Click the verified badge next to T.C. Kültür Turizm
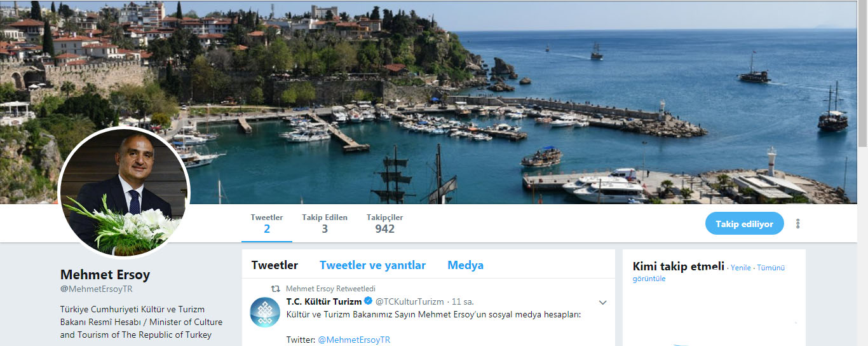Image resolution: width=868 pixels, height=346 pixels. tap(368, 301)
